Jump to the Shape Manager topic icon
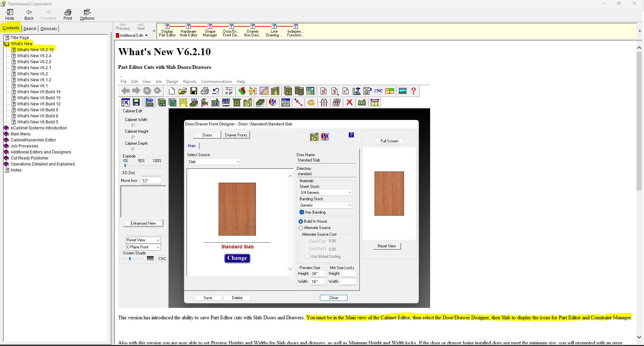 [x=210, y=26]
